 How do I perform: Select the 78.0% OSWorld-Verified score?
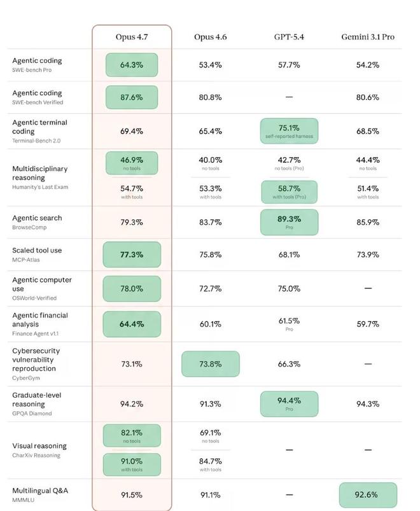132,288
